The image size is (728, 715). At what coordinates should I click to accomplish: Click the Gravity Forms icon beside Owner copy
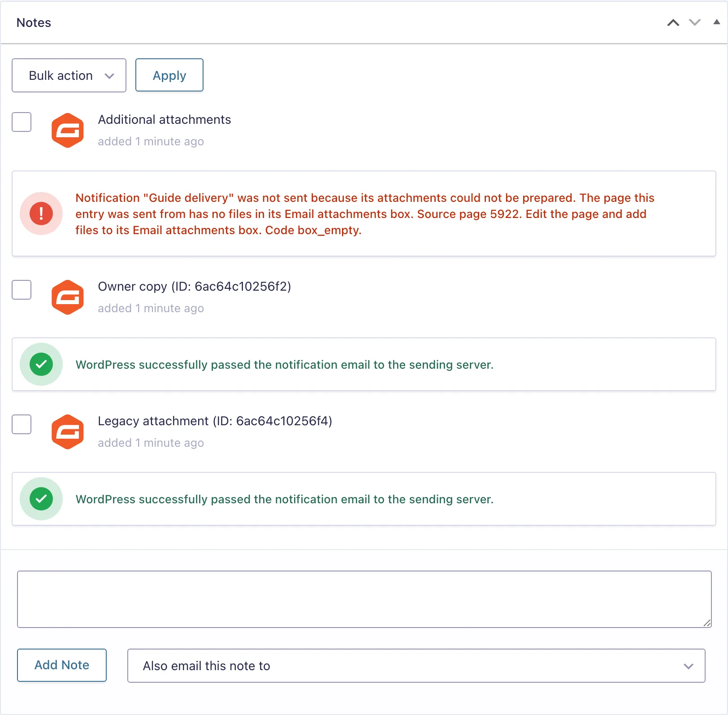click(68, 297)
